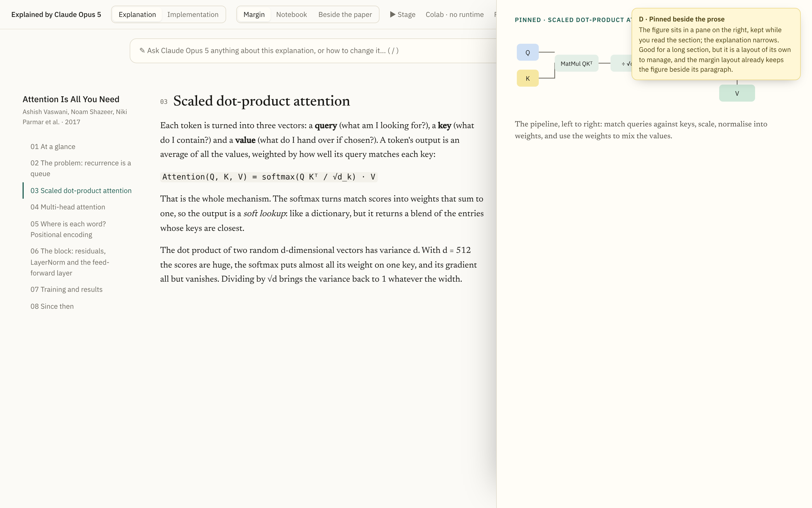Screen dimensions: 812x508
Task: Go to 06 The block: residuals section
Action: [70, 262]
